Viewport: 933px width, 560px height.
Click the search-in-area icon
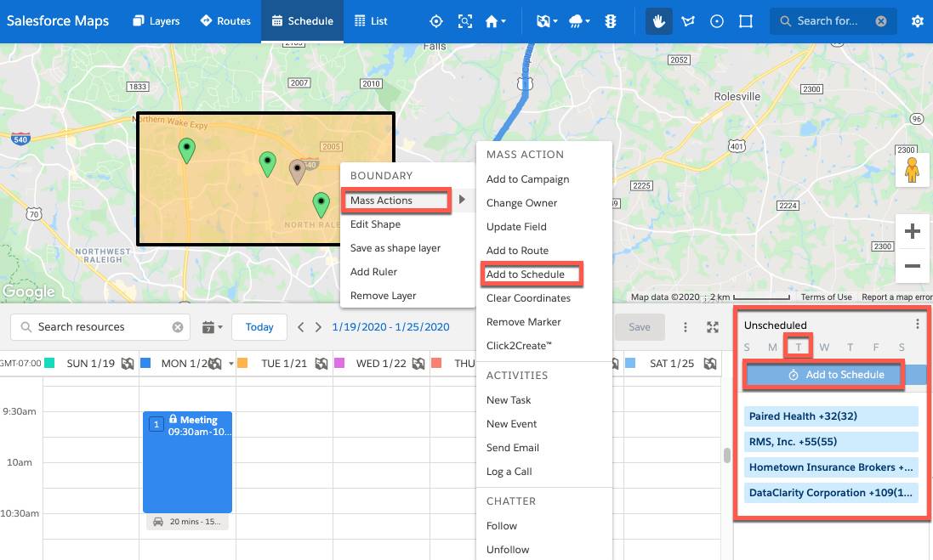[465, 21]
